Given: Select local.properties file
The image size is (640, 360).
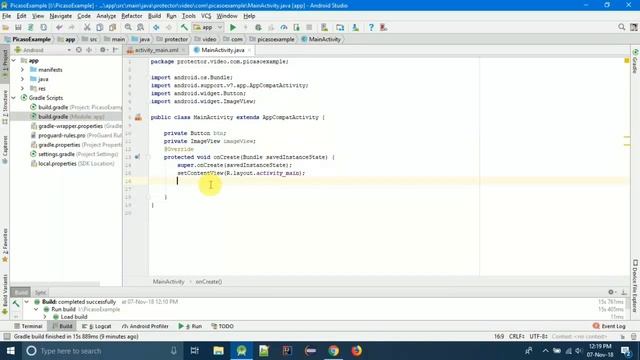Looking at the screenshot, I should pyautogui.click(x=72, y=164).
